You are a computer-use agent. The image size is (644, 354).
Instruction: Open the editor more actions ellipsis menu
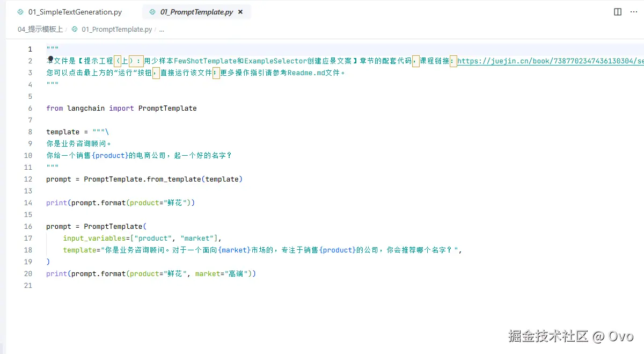pyautogui.click(x=634, y=12)
